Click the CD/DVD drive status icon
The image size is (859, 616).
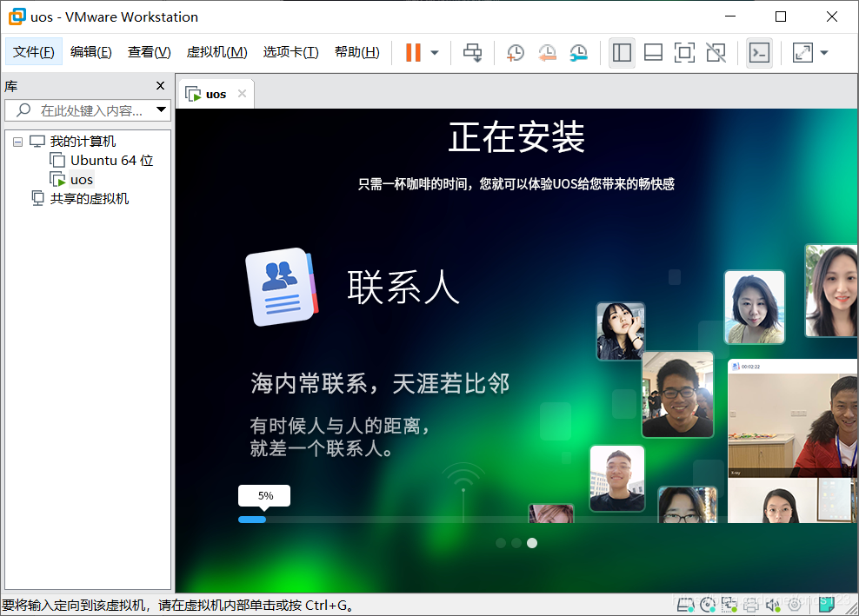pos(707,605)
